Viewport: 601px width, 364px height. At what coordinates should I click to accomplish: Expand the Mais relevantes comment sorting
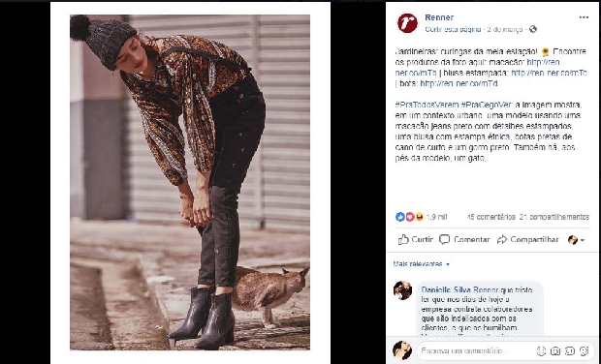[x=421, y=264]
